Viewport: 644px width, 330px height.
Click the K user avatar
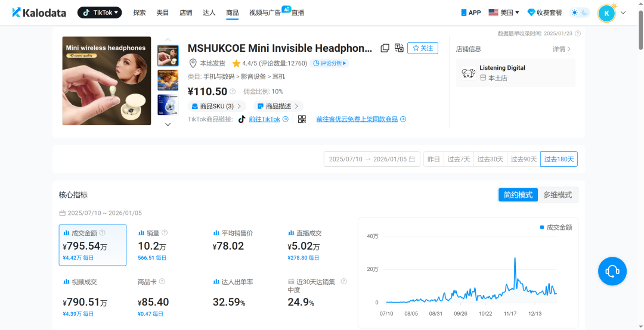[606, 13]
